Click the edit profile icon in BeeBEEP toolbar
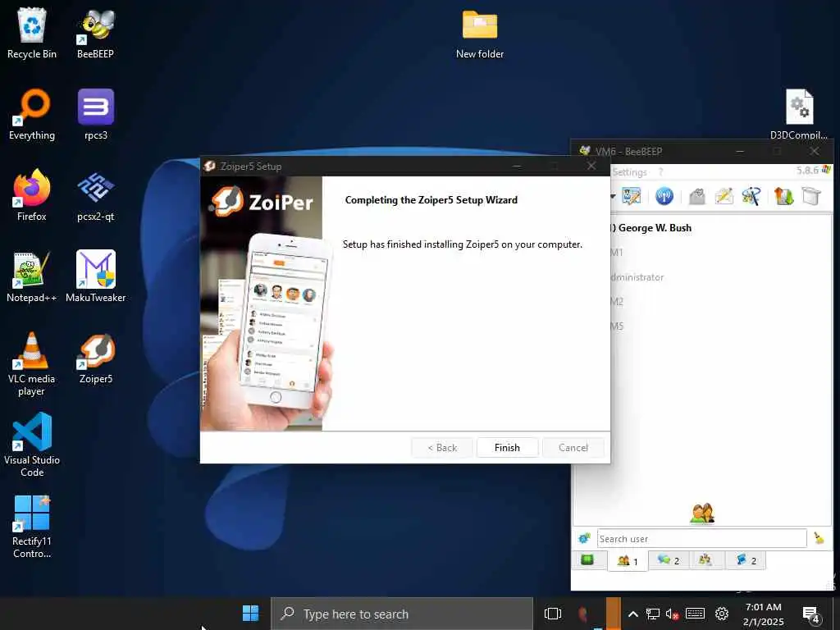This screenshot has height=630, width=840. [632, 196]
